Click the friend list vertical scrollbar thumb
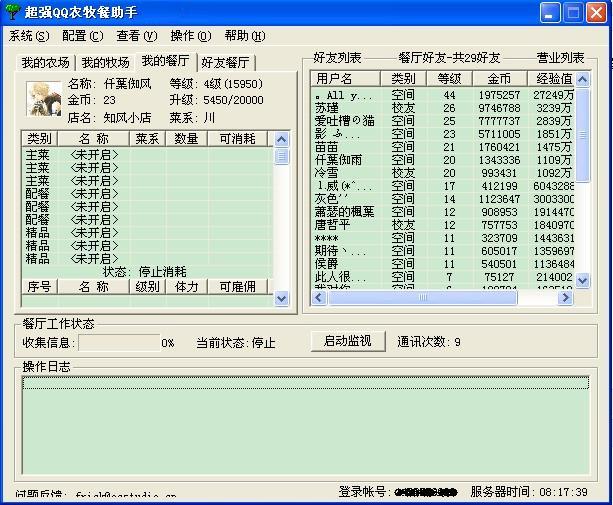The image size is (613, 505). [583, 135]
